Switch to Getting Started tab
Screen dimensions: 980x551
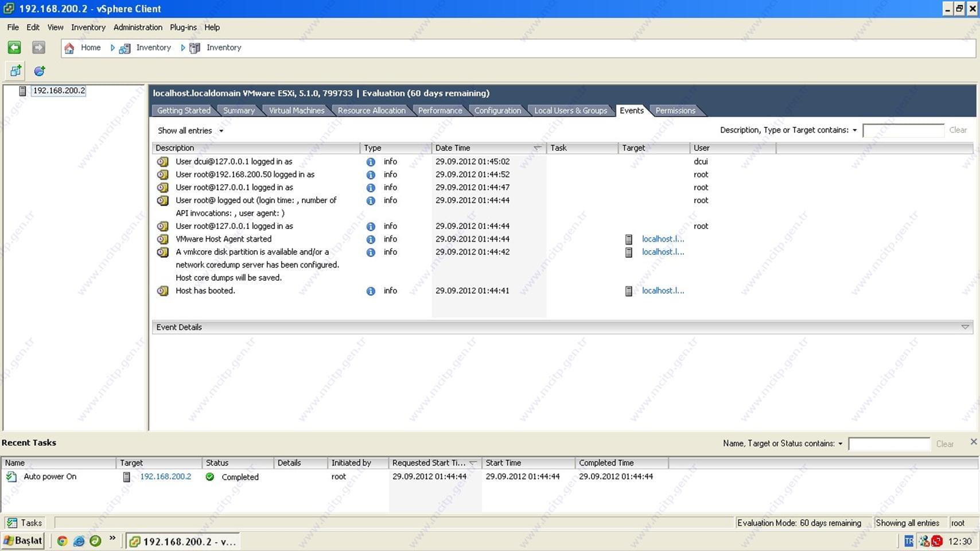pos(184,111)
